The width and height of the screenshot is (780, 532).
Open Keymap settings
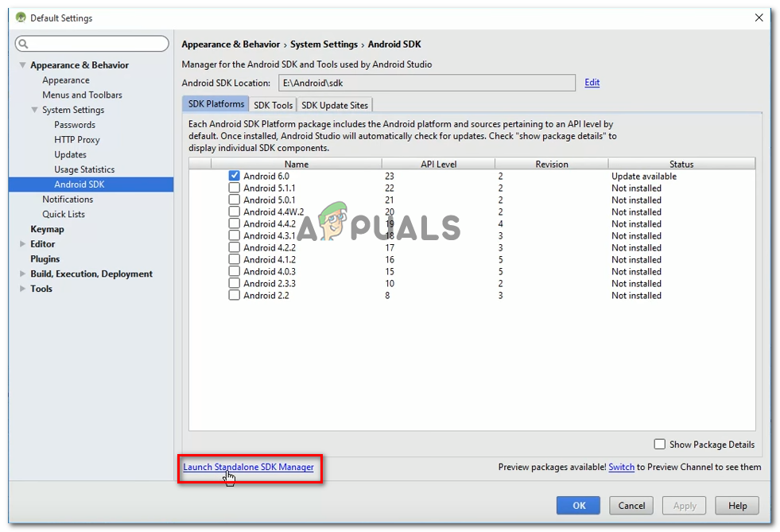click(47, 229)
